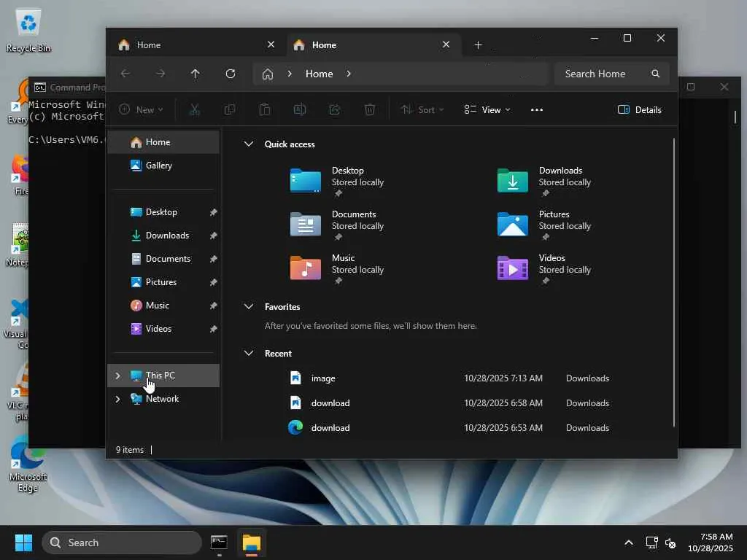Click File Explorer icon on taskbar
This screenshot has height=560, width=747.
252,542
